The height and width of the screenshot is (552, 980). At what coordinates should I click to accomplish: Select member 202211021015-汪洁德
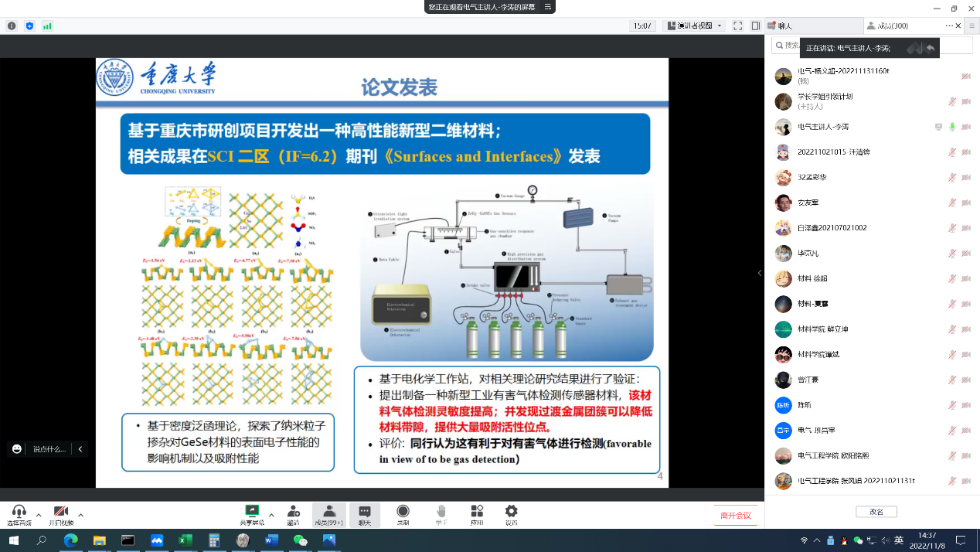pos(872,152)
